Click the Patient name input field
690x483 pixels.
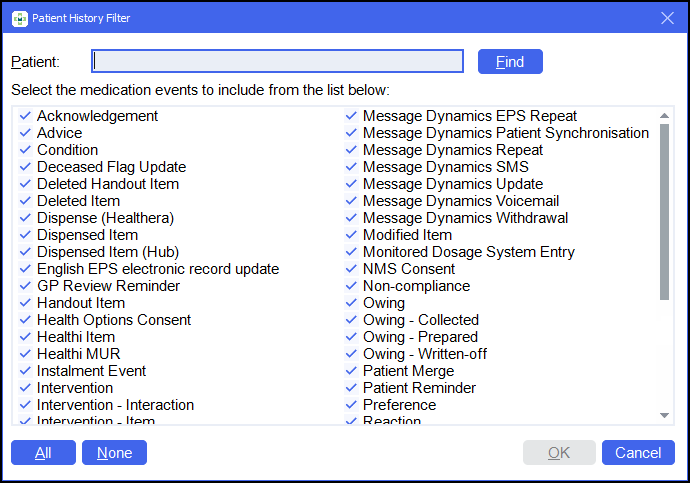[277, 62]
